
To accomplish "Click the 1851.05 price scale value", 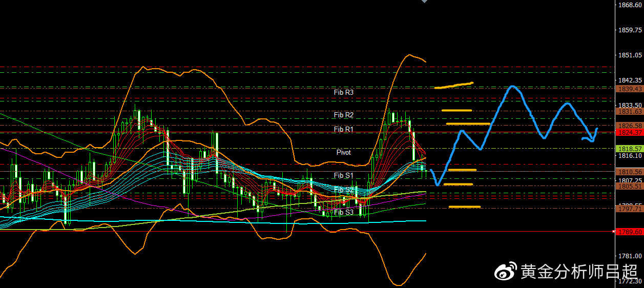I will point(630,55).
